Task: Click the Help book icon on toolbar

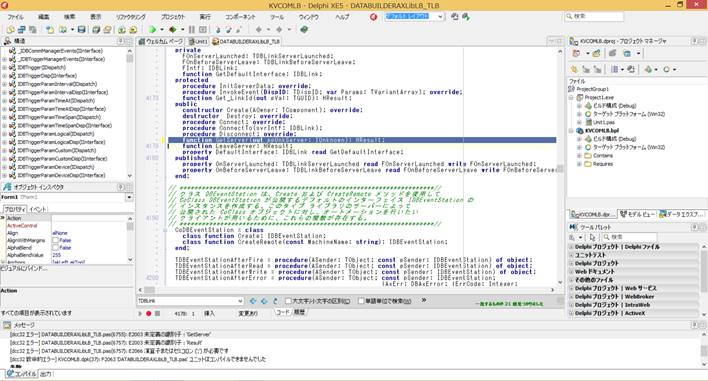Action: coord(304,30)
